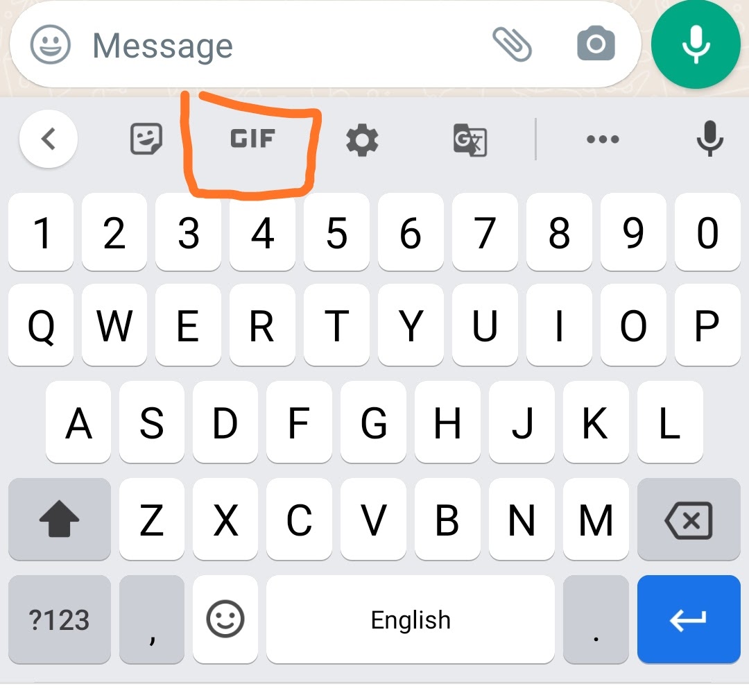Viewport: 749px width, 700px height.
Task: Toggle the Shift key
Action: pyautogui.click(x=60, y=519)
